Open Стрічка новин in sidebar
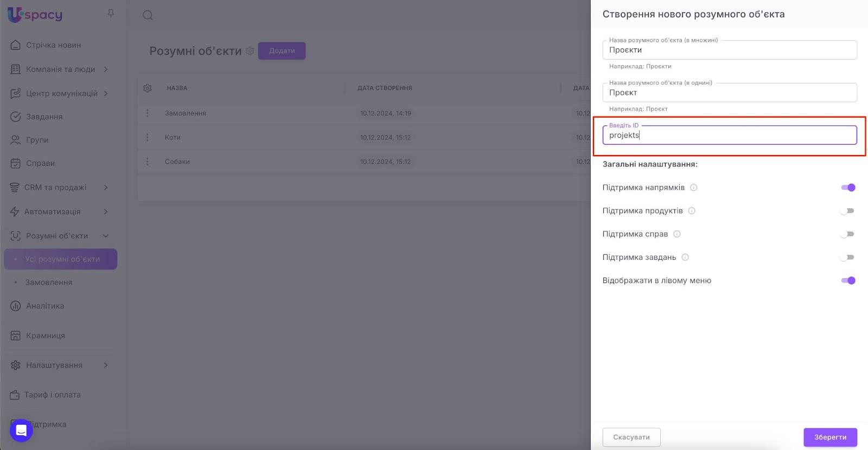 click(x=53, y=45)
